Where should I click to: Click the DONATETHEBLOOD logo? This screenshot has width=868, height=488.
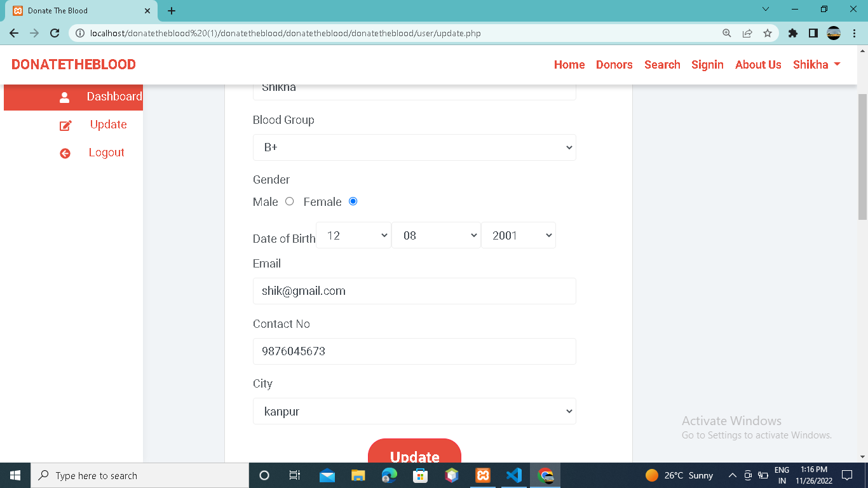click(x=72, y=64)
